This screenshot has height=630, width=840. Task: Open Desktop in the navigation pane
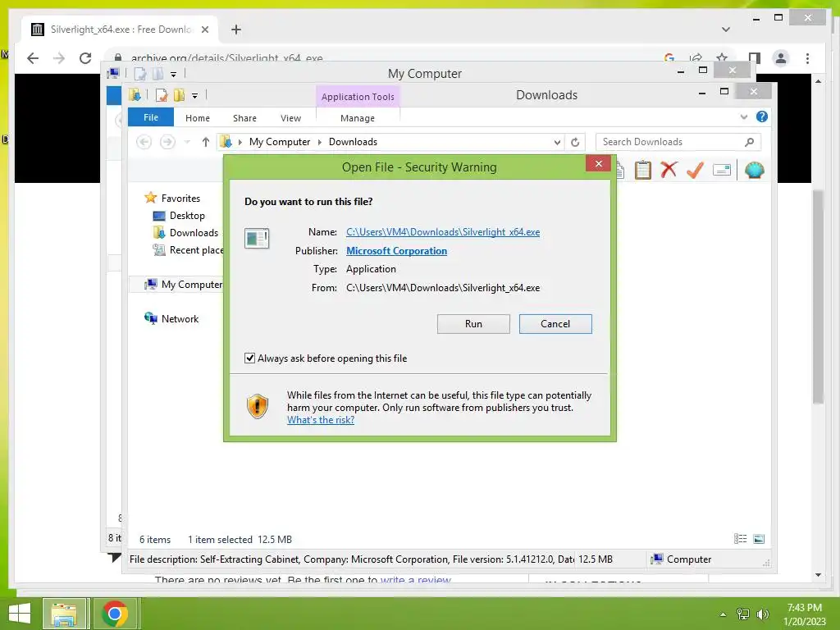[x=187, y=216]
